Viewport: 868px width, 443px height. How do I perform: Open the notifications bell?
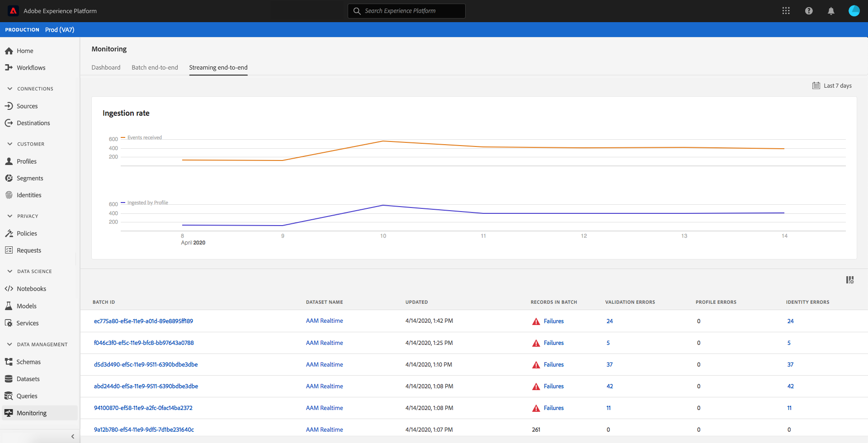[x=831, y=11]
